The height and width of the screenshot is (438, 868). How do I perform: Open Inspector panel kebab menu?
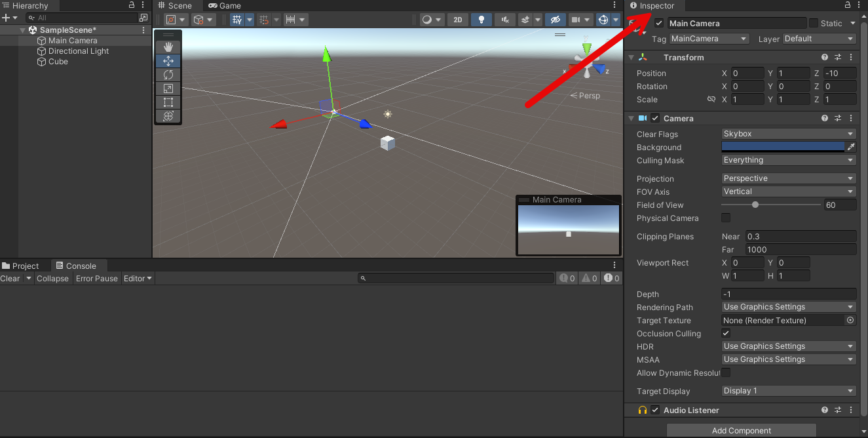859,5
